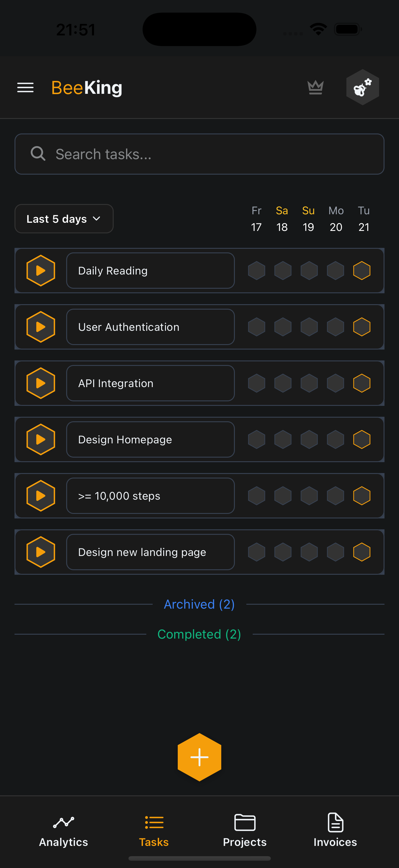Start timer for User Authentication
399x868 pixels.
click(41, 327)
